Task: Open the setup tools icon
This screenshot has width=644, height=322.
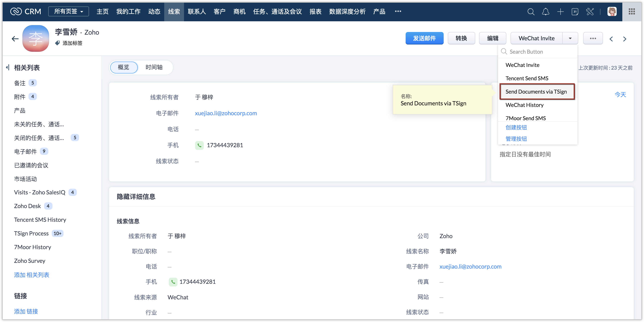Action: tap(590, 12)
